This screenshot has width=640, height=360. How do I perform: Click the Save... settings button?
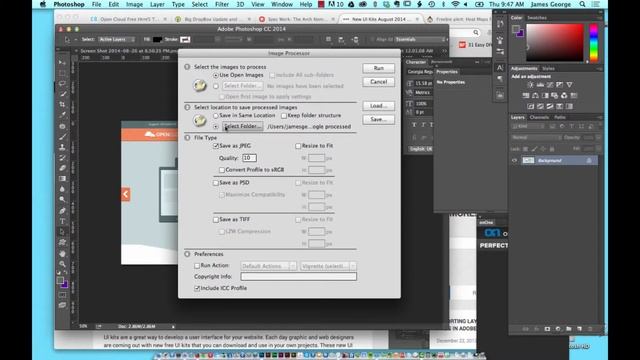pos(378,120)
